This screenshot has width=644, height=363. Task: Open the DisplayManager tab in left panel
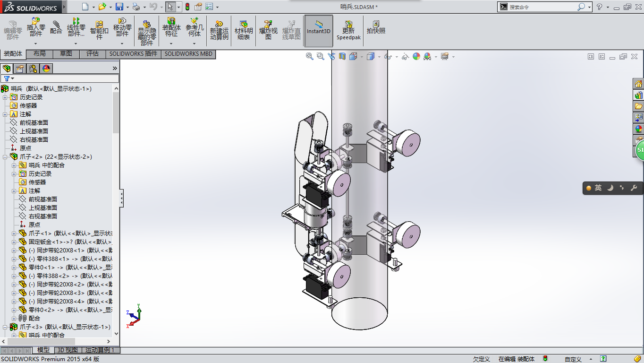pyautogui.click(x=46, y=69)
